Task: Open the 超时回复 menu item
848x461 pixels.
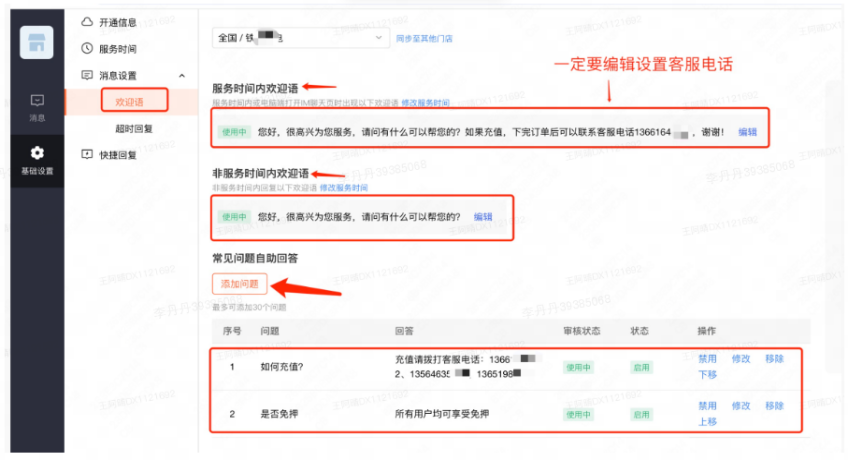Action: pyautogui.click(x=134, y=128)
